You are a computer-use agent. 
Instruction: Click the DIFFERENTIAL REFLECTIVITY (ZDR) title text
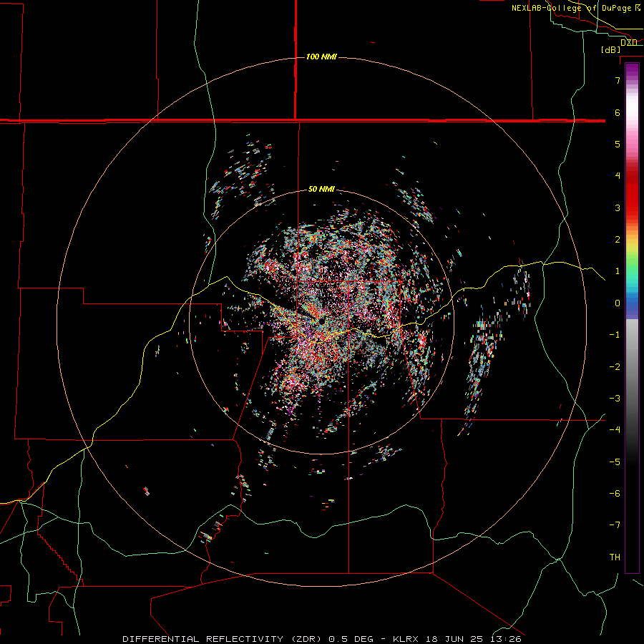223,639
